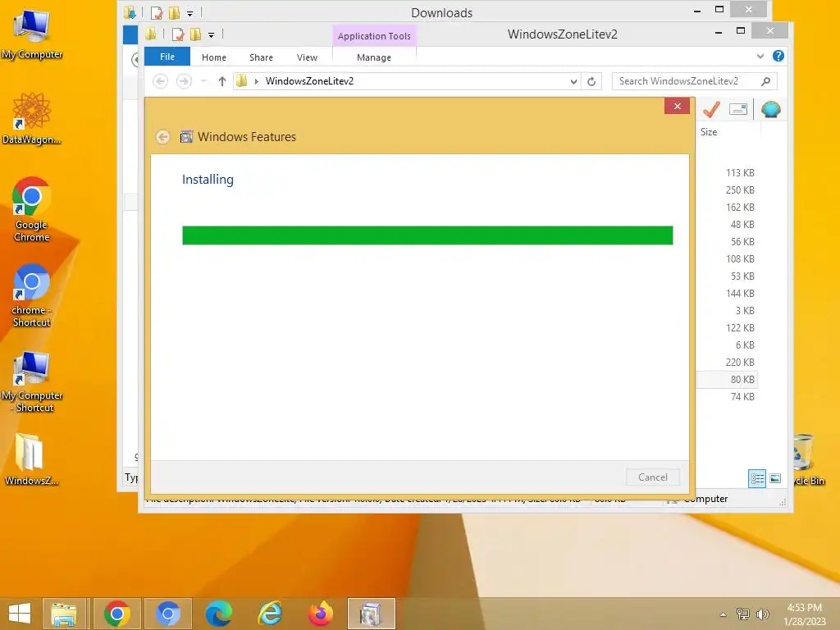This screenshot has width=840, height=630.
Task: Bring the Downloads window to front
Action: (x=441, y=12)
